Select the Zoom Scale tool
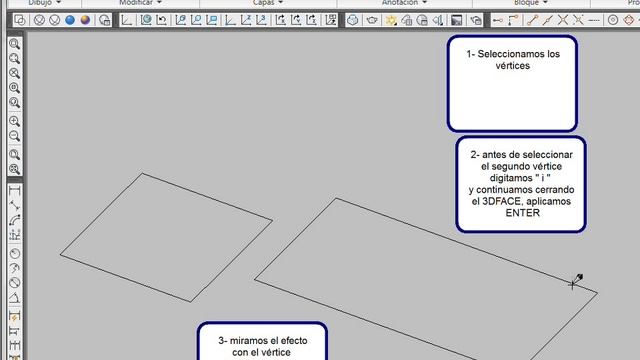Screen dimensions: 640x360 pos(15,73)
